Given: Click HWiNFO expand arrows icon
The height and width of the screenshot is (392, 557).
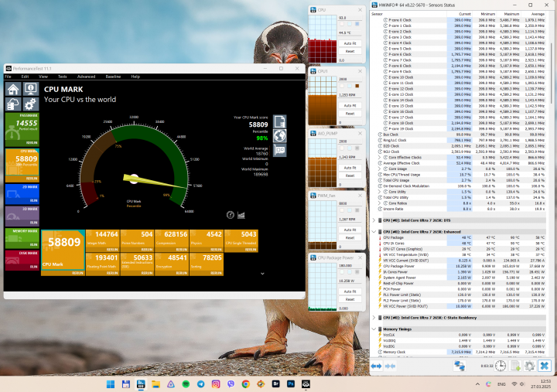Looking at the screenshot, I should [x=376, y=366].
